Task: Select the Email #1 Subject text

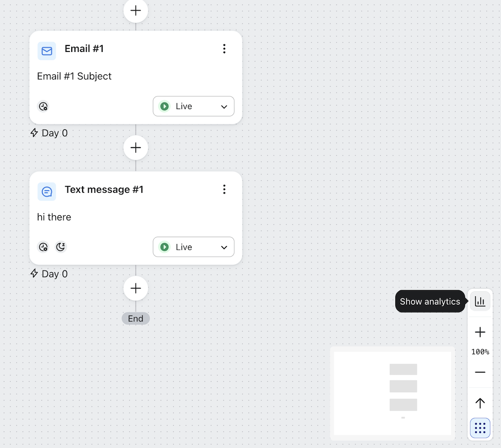Action: point(74,76)
